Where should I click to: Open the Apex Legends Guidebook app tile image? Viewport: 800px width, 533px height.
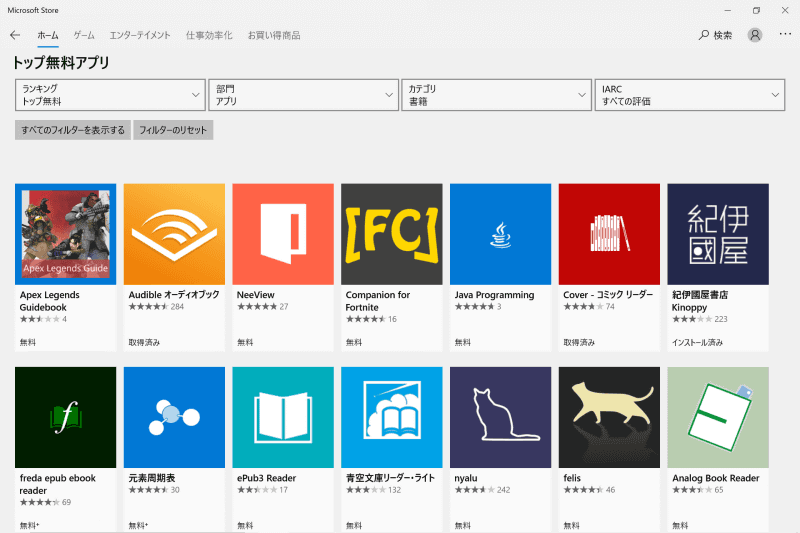65,234
